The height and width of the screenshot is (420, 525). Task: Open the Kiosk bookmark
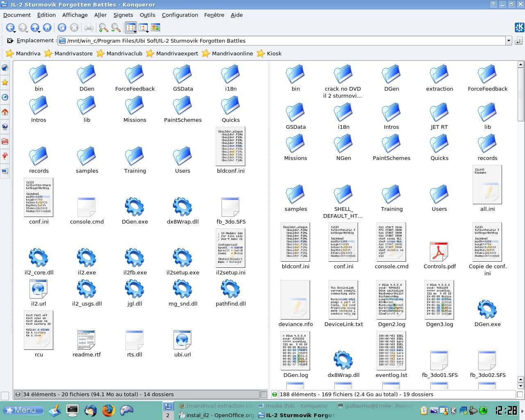(x=269, y=53)
